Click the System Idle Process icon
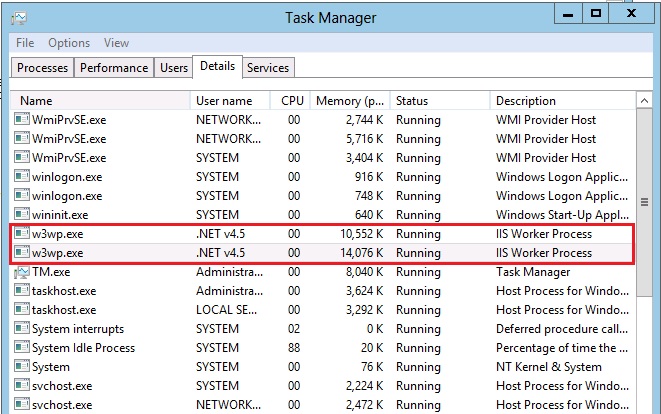The height and width of the screenshot is (414, 661). (22, 348)
